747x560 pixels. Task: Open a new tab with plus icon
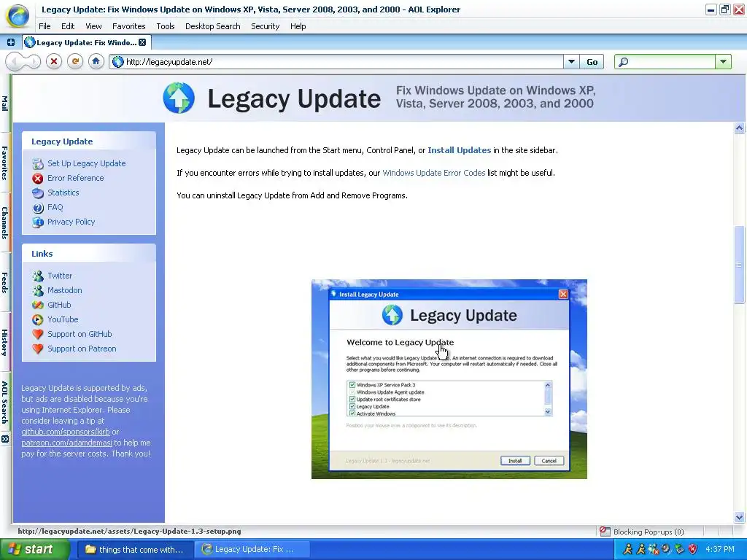click(10, 42)
